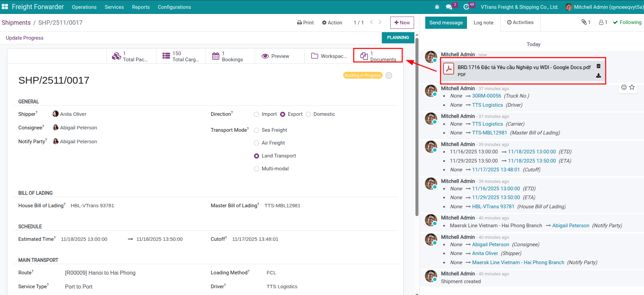This screenshot has width=644, height=295.
Task: Choose the Multi-modal transport option
Action: point(257,169)
